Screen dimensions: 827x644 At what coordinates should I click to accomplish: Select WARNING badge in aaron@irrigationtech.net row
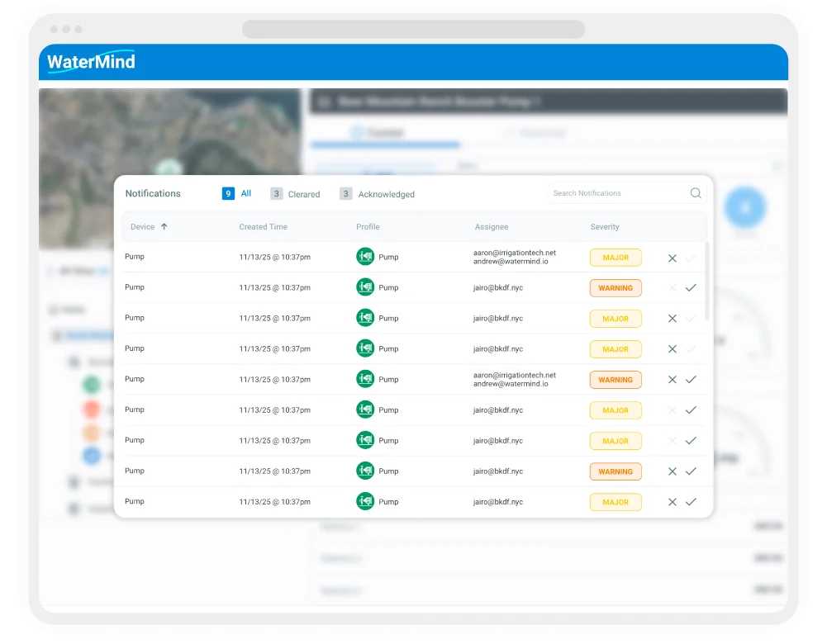(615, 380)
